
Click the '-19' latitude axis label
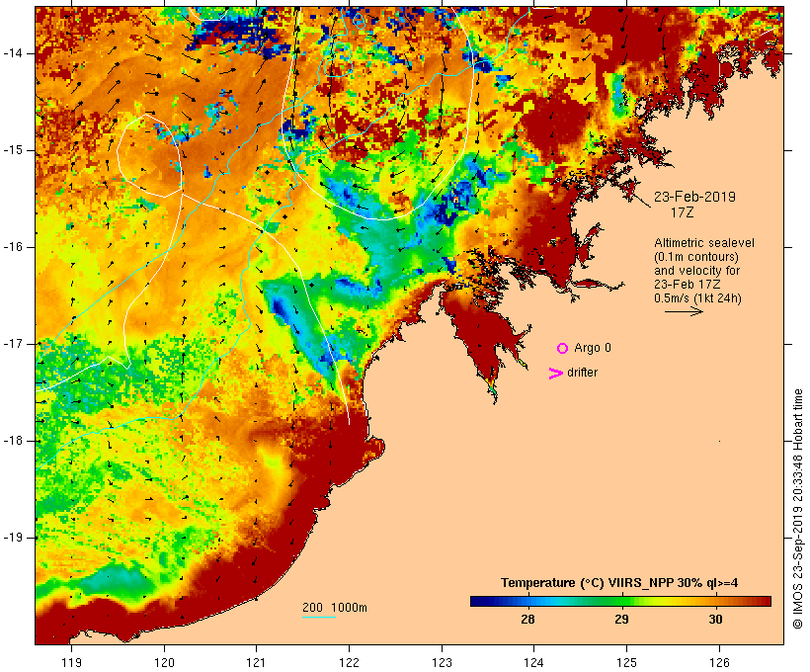(13, 538)
